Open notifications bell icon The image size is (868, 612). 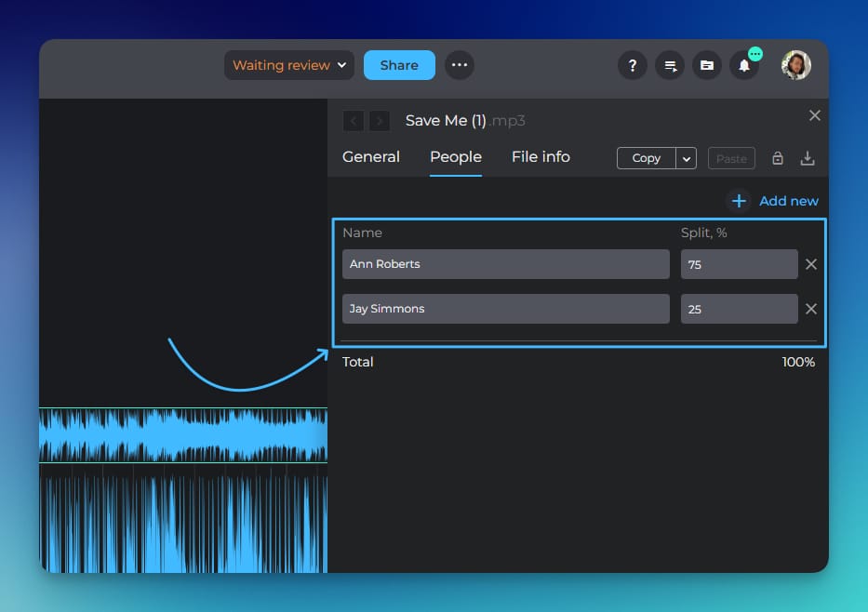click(x=744, y=65)
